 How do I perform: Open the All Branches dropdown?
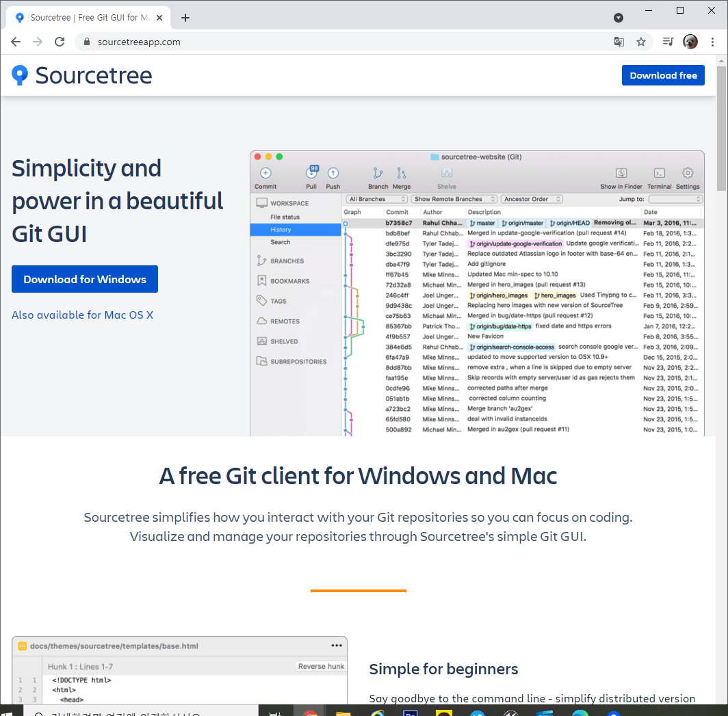376,199
